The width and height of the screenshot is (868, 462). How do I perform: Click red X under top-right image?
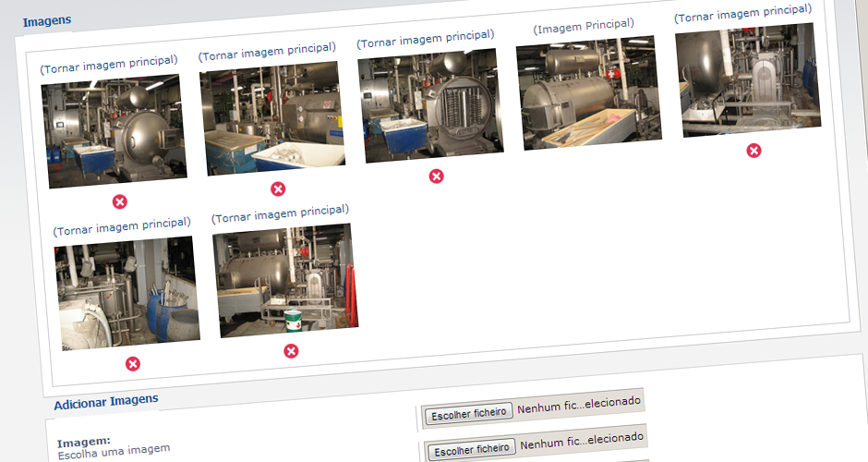[753, 151]
